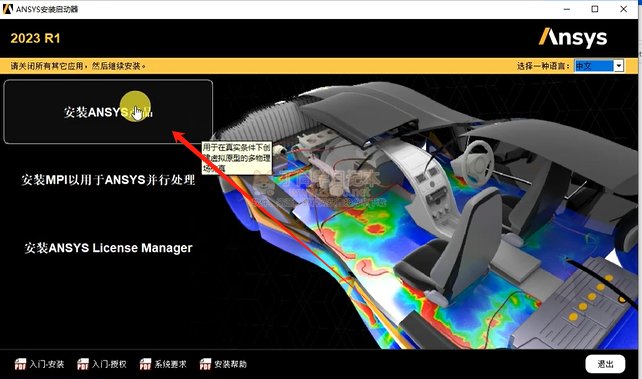Minimize the ANSYS launcher window

[567, 9]
